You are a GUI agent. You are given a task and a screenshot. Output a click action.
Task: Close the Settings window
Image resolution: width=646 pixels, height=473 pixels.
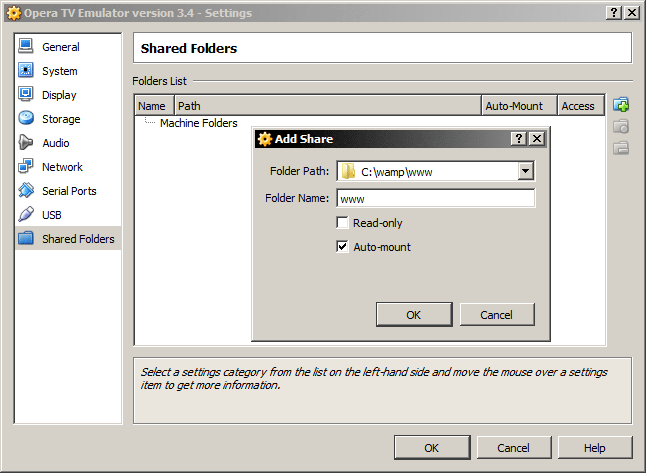tap(632, 13)
